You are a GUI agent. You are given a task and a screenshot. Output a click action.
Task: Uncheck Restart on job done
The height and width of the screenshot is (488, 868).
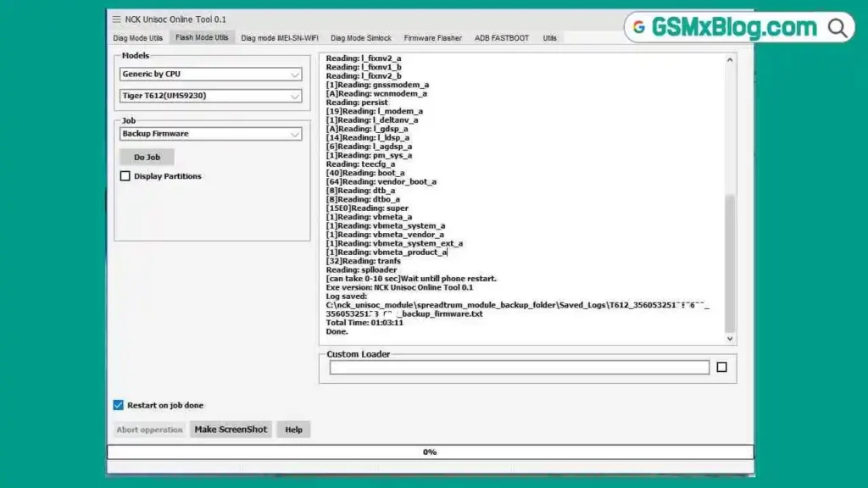[x=119, y=405]
